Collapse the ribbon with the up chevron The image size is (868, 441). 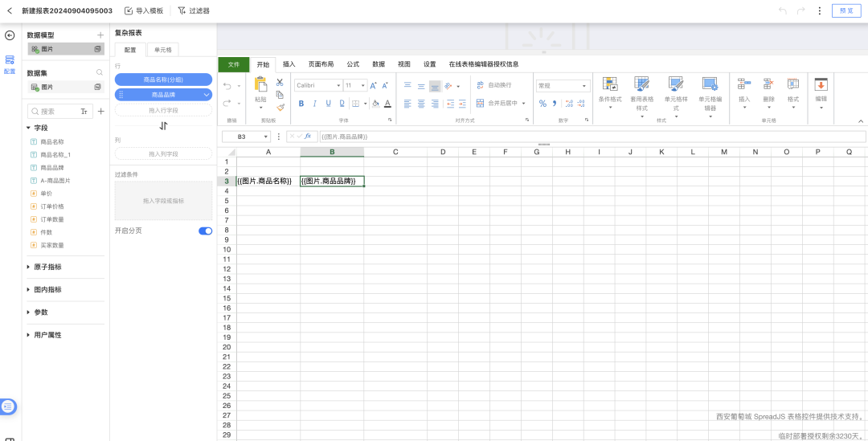point(861,121)
